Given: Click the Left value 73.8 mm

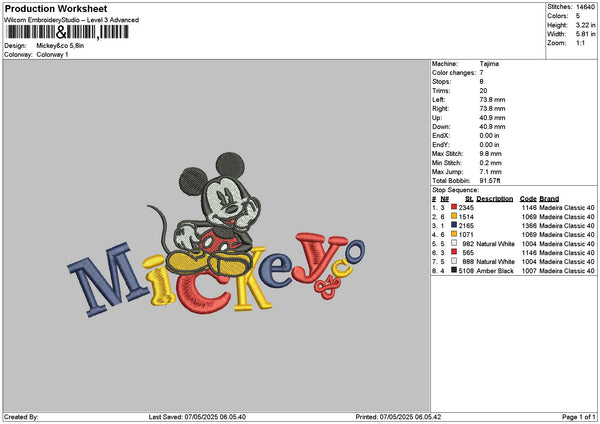Looking at the screenshot, I should click(x=492, y=99).
